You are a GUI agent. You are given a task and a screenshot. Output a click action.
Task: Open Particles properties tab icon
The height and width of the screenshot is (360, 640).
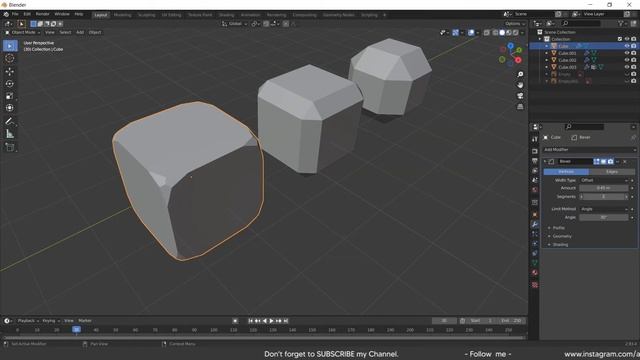click(535, 234)
